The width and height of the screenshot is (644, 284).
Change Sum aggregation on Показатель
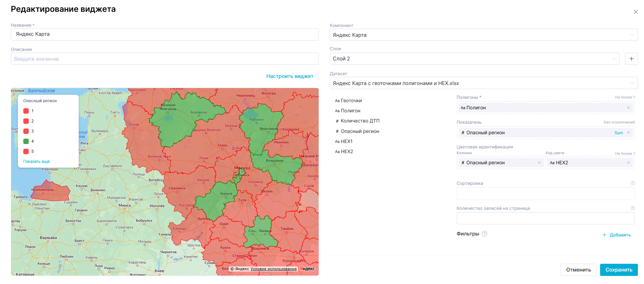[618, 133]
